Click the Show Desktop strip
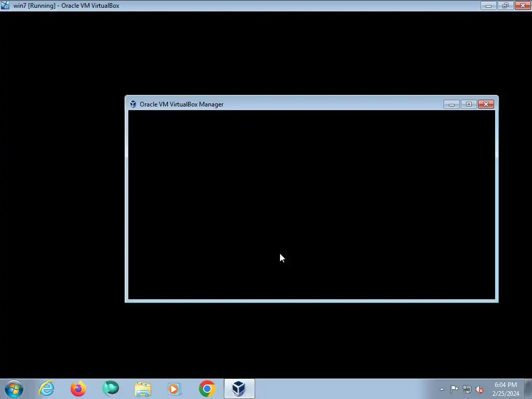The image size is (532, 399). click(528, 389)
